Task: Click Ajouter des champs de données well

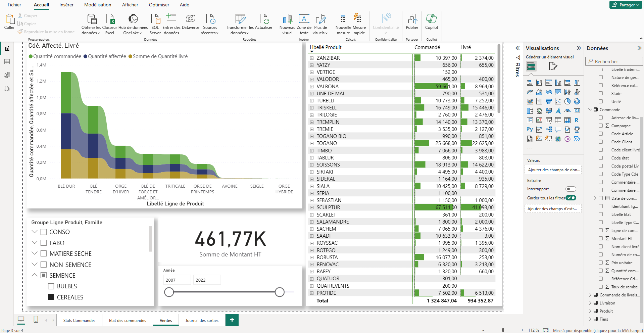Action: (554, 170)
